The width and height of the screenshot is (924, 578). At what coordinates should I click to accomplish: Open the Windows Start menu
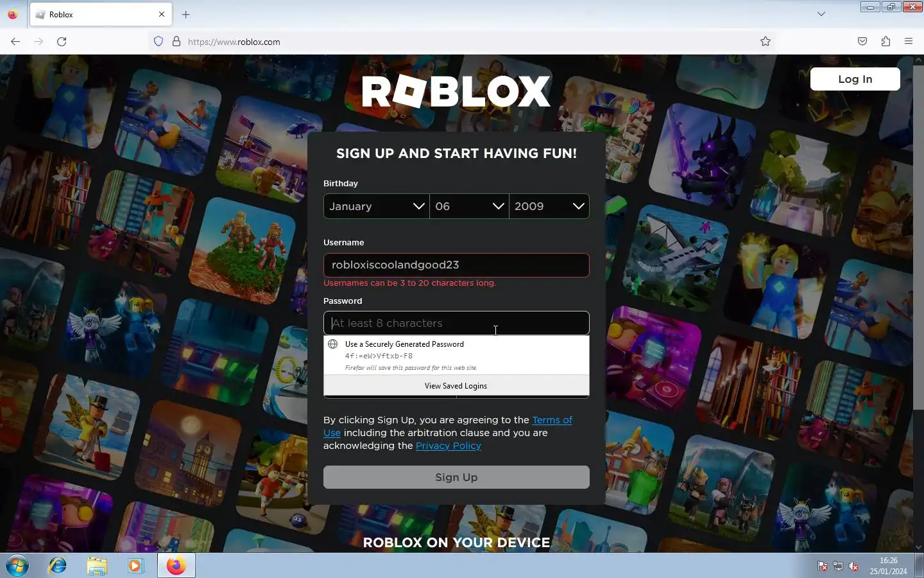(x=17, y=566)
